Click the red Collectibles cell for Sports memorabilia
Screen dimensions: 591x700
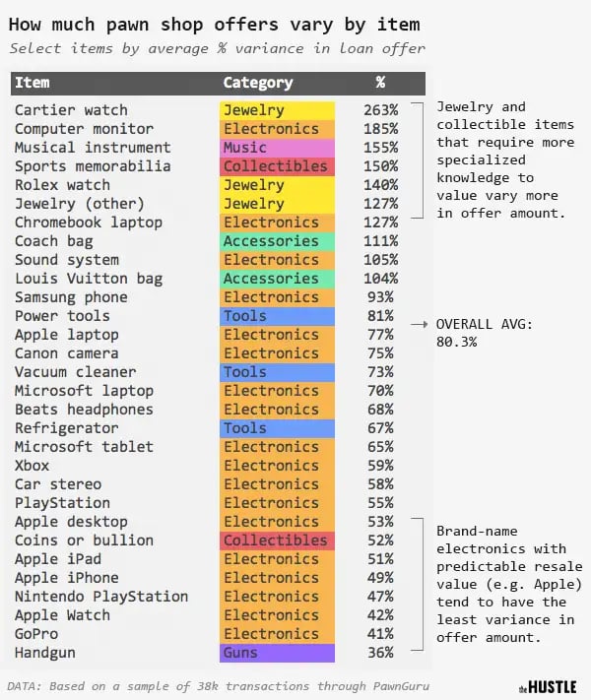pos(277,166)
